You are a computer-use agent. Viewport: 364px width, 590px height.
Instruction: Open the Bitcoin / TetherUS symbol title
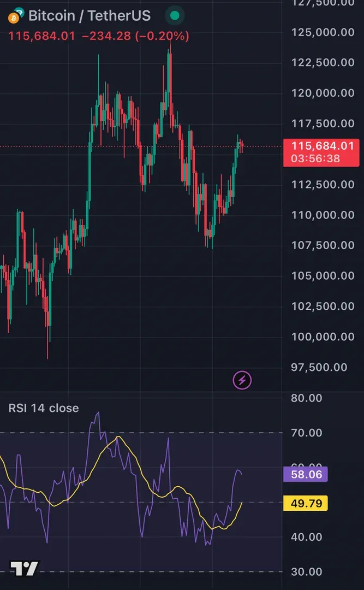(x=89, y=15)
